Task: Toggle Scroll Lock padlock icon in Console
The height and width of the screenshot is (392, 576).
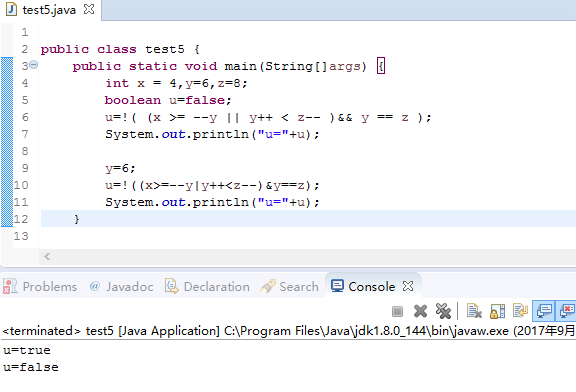Action: (497, 311)
